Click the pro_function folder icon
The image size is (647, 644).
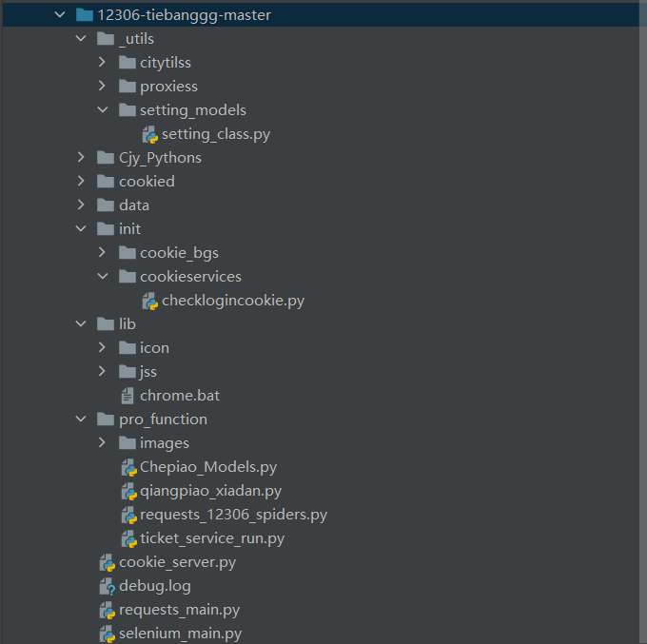tap(106, 420)
